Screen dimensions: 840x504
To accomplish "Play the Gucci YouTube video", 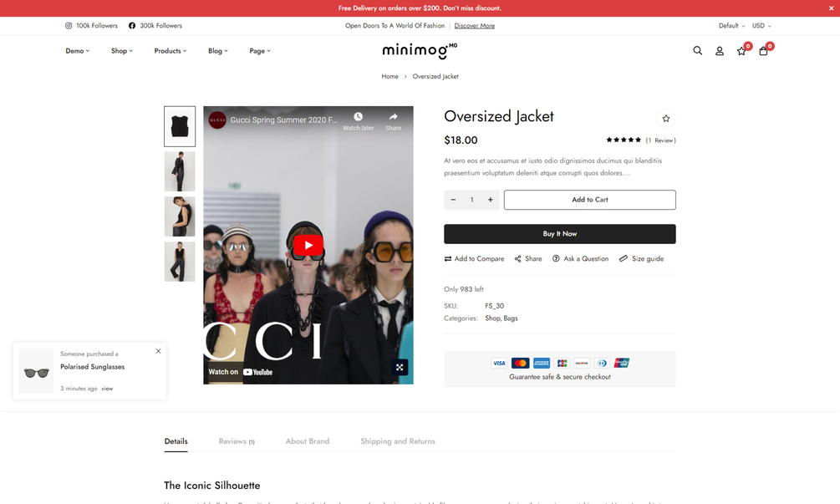I will coord(308,245).
